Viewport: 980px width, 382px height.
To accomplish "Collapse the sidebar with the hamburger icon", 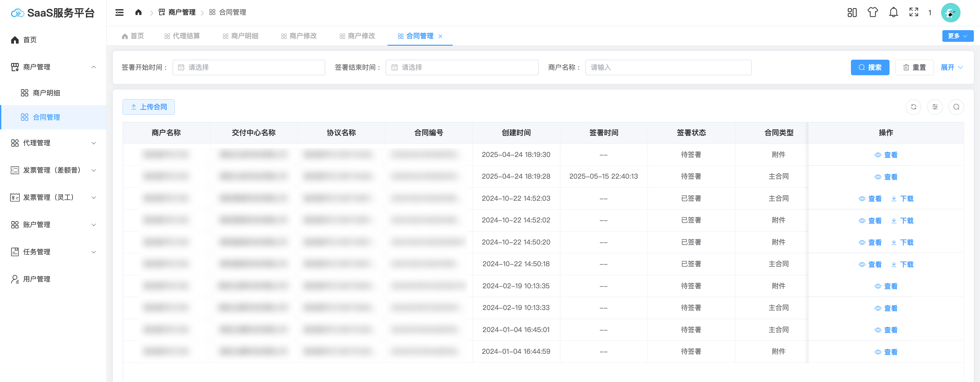I will [x=119, y=13].
